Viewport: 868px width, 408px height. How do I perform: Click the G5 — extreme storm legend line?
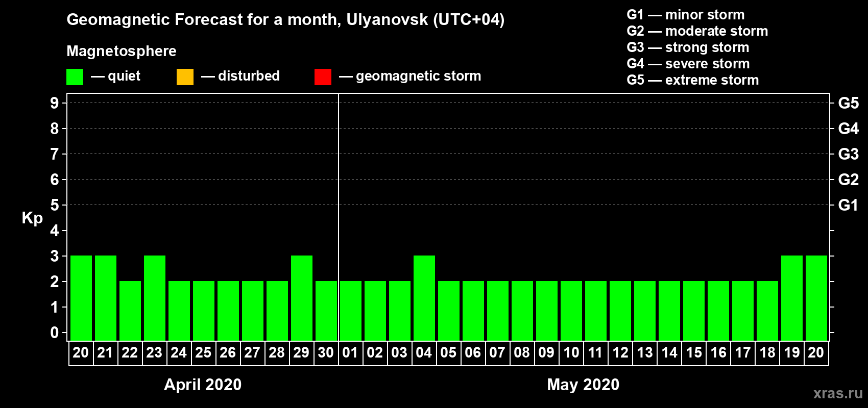coord(693,80)
